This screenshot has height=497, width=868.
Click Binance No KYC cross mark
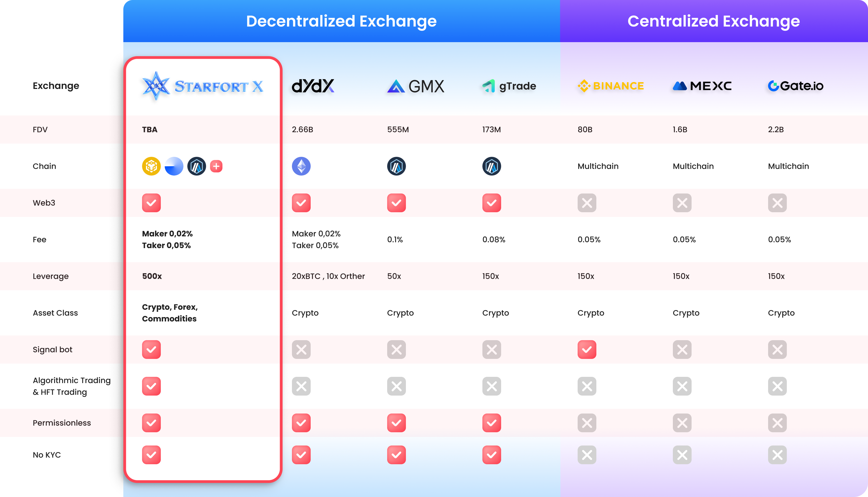[587, 455]
